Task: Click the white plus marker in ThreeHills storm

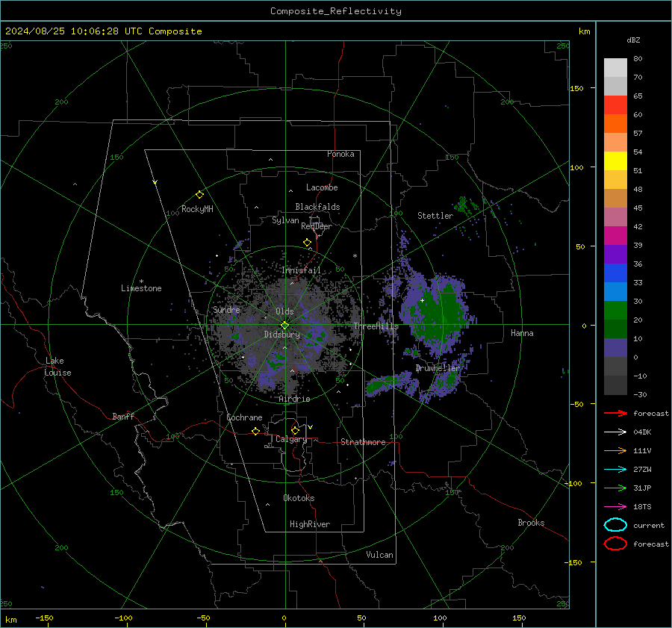Action: [422, 300]
